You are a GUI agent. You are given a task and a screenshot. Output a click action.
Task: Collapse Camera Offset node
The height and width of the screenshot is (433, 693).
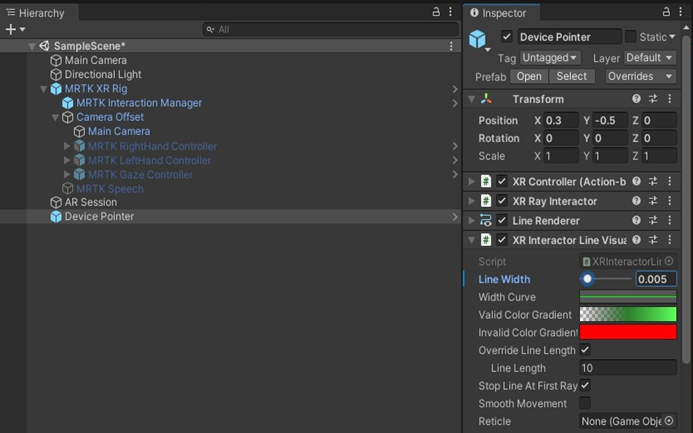pos(55,117)
